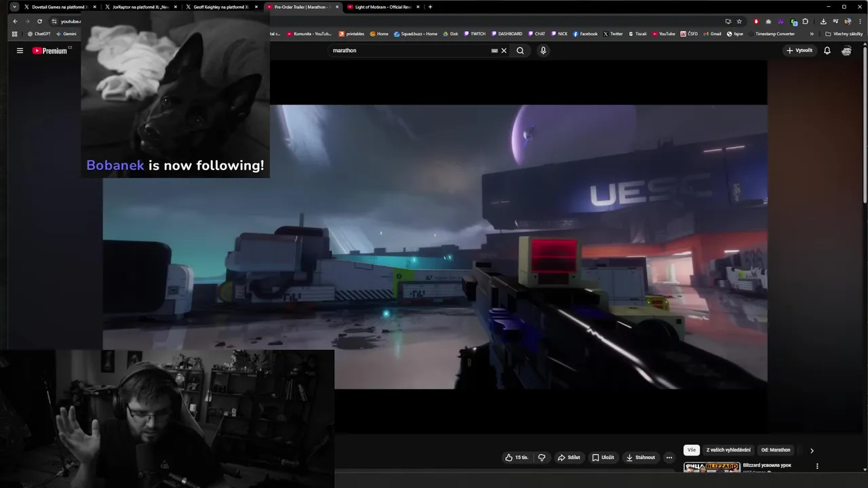Screen dimensions: 868x488
Task: Like the video with 15 tis. thumbs up
Action: point(516,457)
